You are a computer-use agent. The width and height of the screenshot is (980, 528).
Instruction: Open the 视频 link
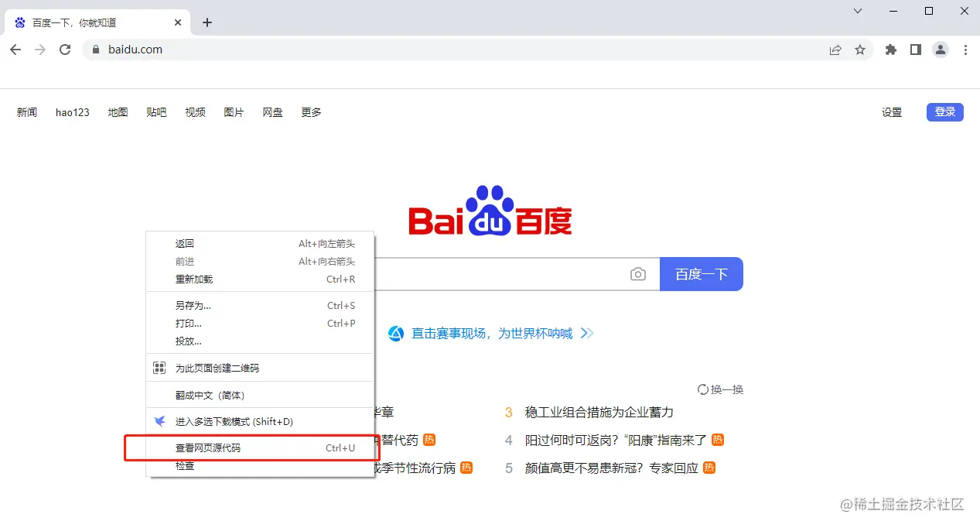pos(195,112)
